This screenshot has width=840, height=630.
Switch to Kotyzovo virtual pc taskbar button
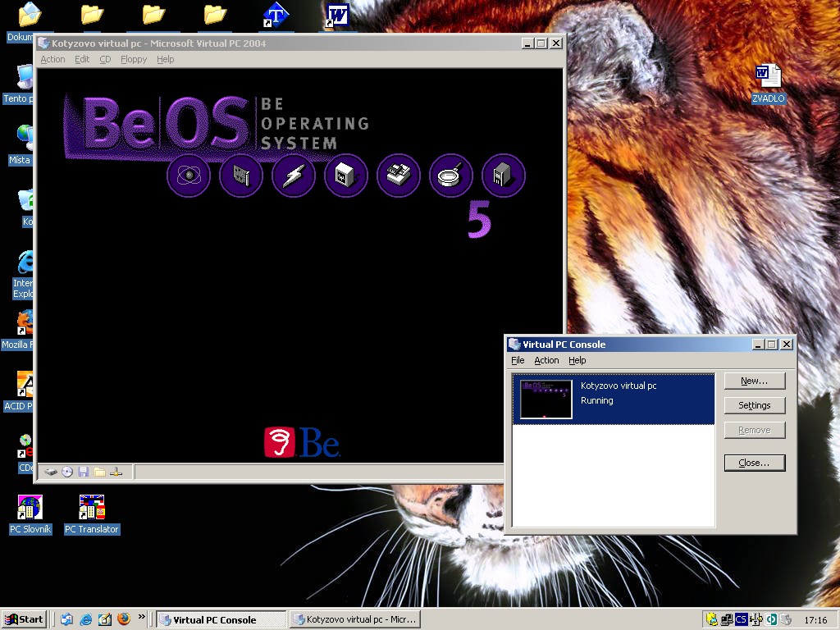point(355,620)
